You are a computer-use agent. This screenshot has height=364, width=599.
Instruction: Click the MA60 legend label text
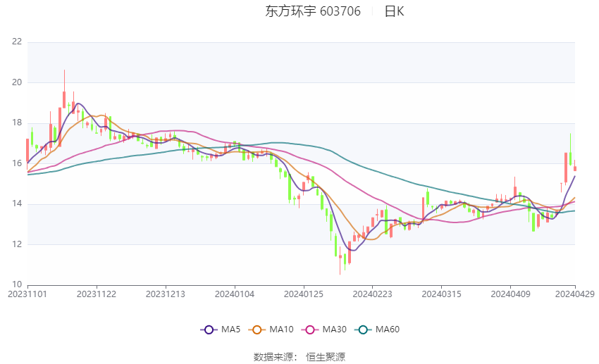click(x=388, y=330)
